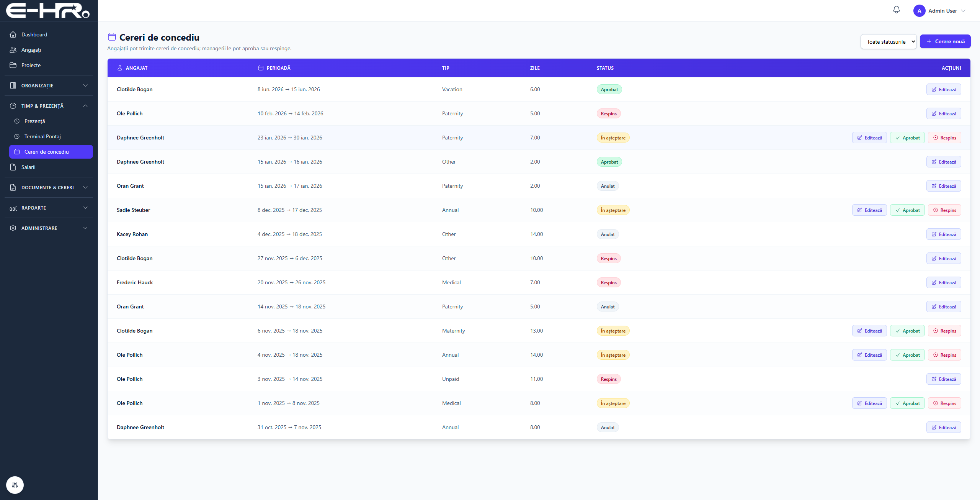980x500 pixels.
Task: Expand the ORGANIZAȚIE sidebar section
Action: pos(49,85)
